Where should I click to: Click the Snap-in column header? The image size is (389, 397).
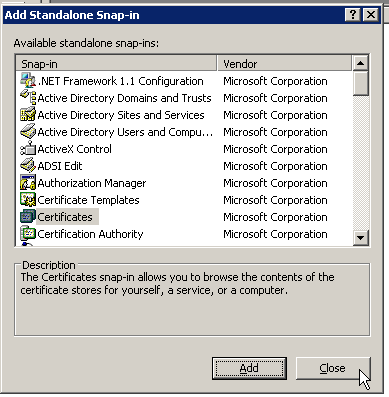pyautogui.click(x=116, y=64)
